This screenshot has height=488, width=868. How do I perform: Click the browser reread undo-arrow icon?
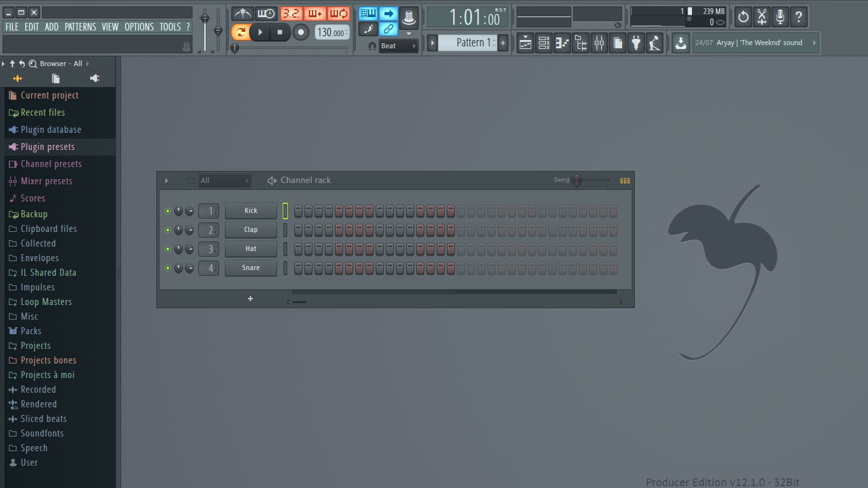(22, 64)
